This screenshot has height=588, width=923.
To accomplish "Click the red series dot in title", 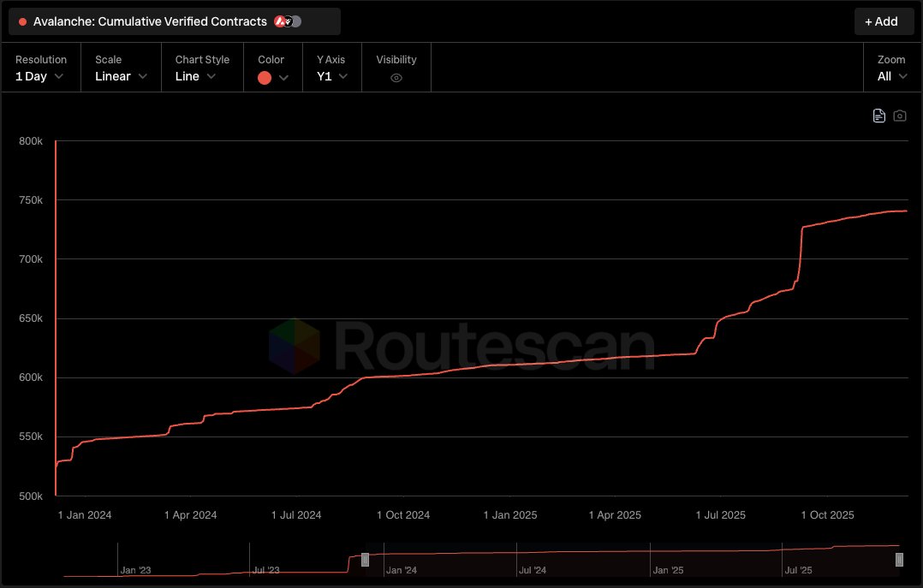I will 22,21.
